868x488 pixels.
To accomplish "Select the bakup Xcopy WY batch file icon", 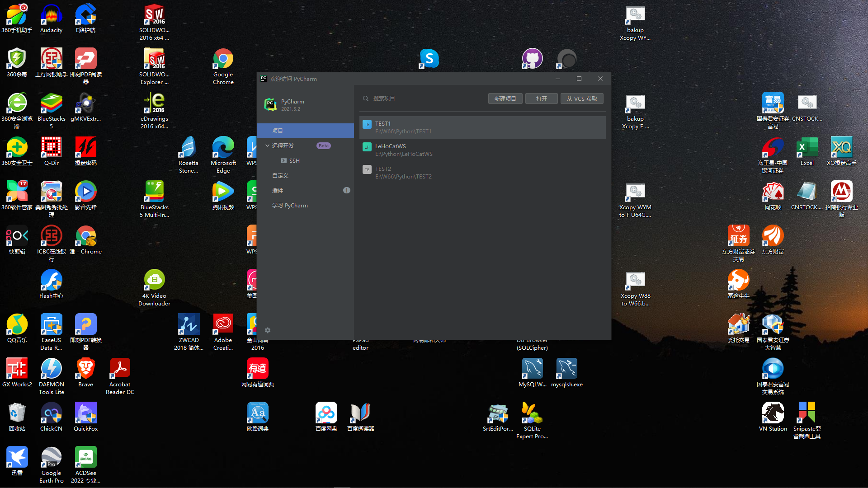I will (x=636, y=22).
